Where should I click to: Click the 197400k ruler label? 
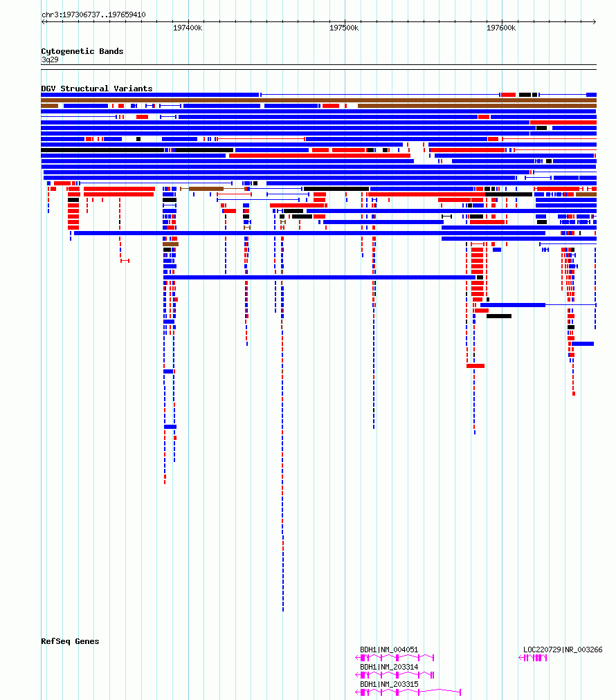188,28
